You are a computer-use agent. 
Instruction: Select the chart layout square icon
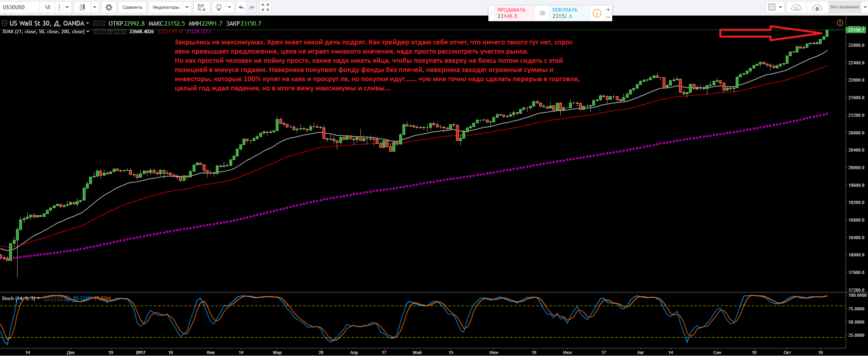[772, 7]
